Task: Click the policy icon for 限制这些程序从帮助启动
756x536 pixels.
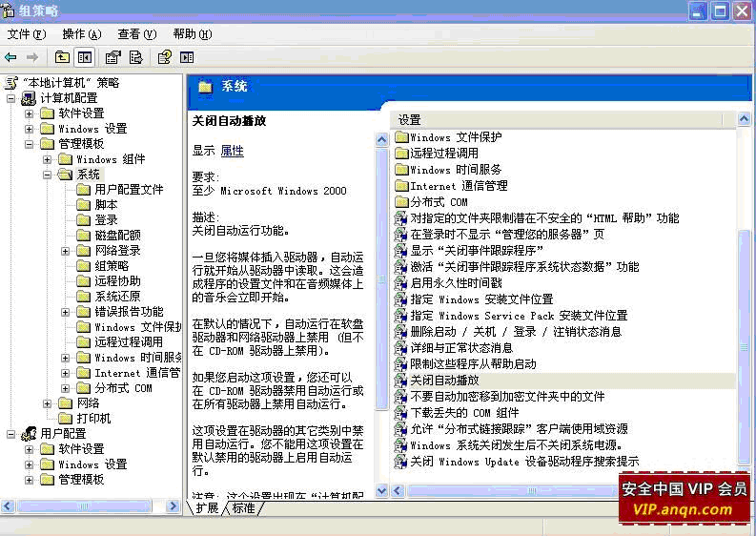Action: tap(400, 364)
